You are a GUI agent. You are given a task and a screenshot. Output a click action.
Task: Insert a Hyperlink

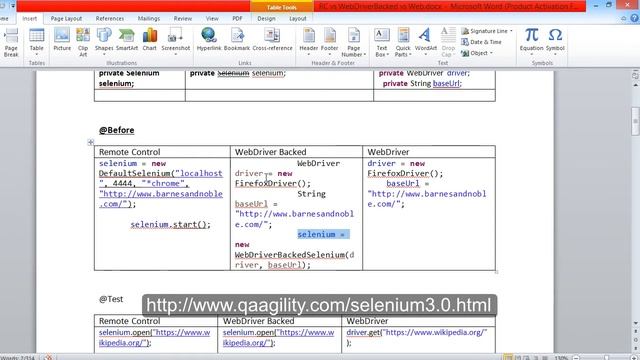(209, 40)
